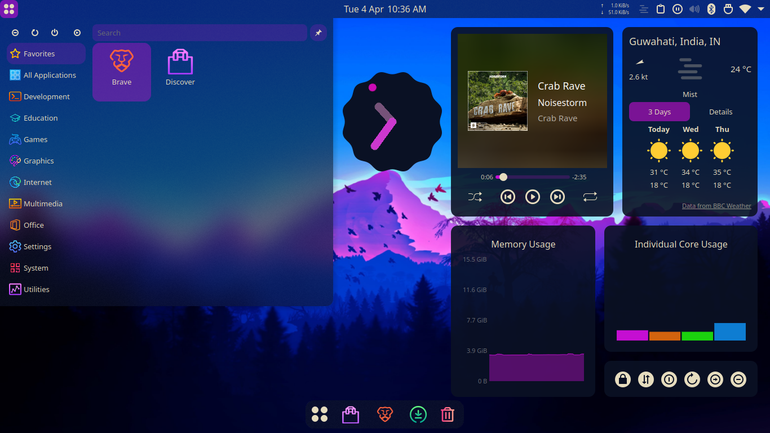Open the clipboard icon in the system tray
The height and width of the screenshot is (433, 770).
pyautogui.click(x=660, y=9)
